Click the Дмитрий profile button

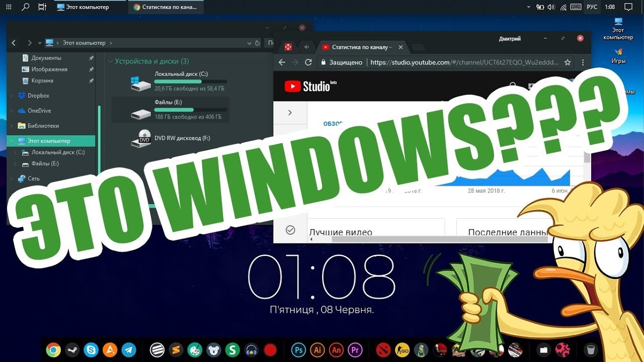pos(510,39)
